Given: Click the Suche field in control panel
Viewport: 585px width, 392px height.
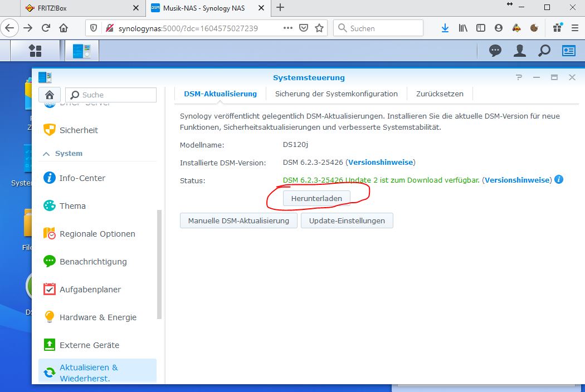Looking at the screenshot, I should click(x=111, y=95).
